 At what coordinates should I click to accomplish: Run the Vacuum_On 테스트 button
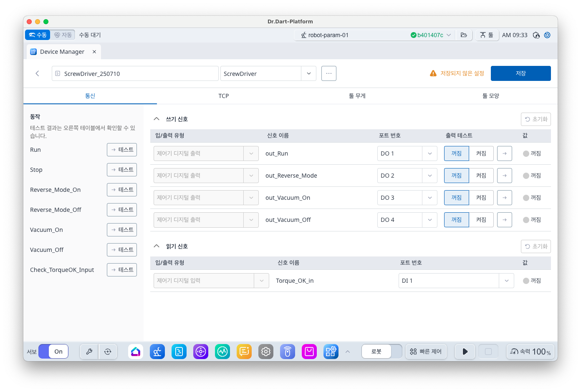tap(121, 229)
